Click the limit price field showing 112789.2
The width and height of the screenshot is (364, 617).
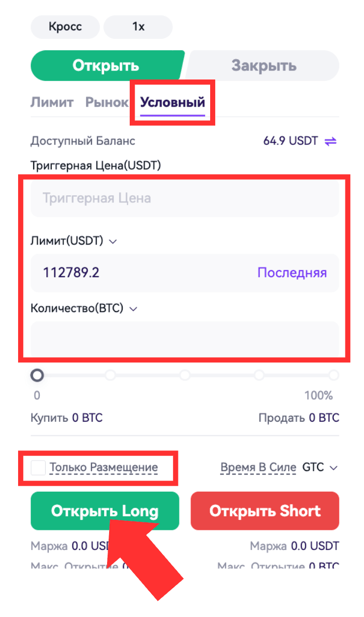pos(141,273)
